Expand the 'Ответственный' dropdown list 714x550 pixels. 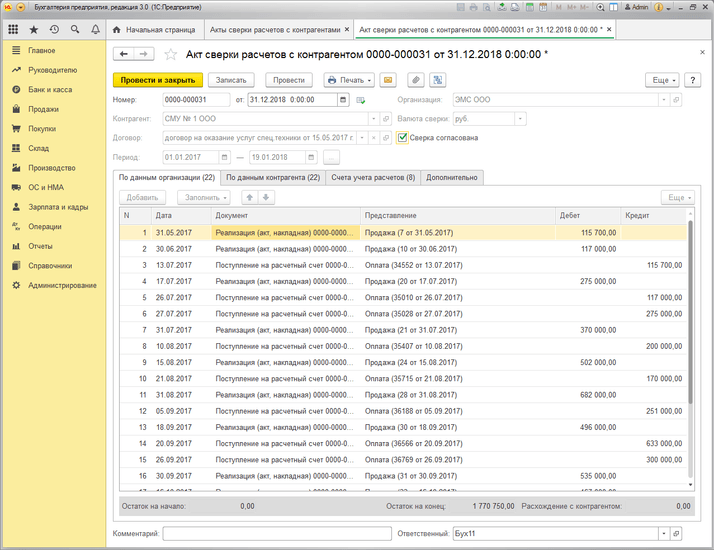(663, 534)
